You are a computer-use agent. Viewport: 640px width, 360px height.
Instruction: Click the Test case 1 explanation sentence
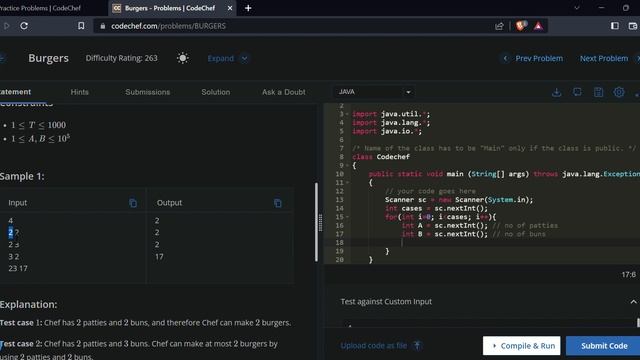click(x=145, y=322)
